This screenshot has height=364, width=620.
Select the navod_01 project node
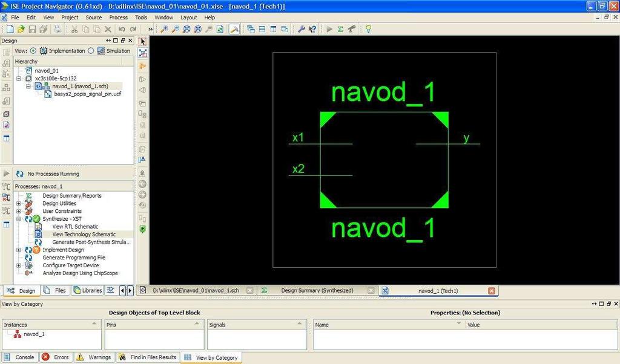point(46,71)
